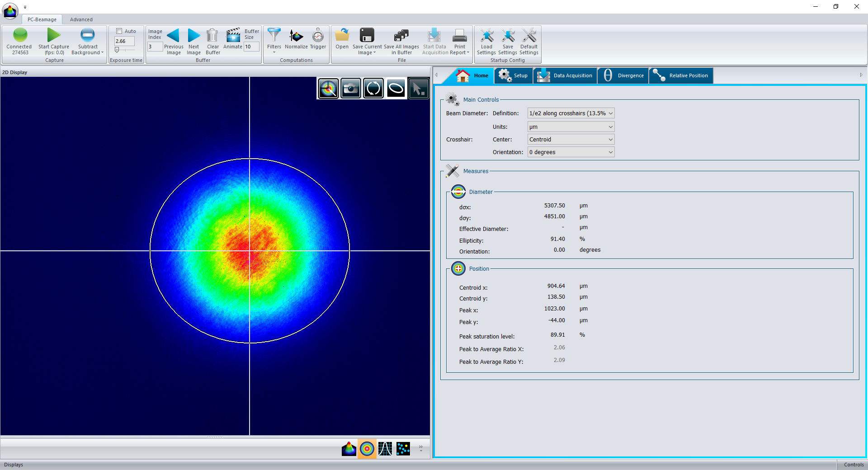Click the ellipse overlay icon on 2D display
The height and width of the screenshot is (470, 868).
point(396,89)
